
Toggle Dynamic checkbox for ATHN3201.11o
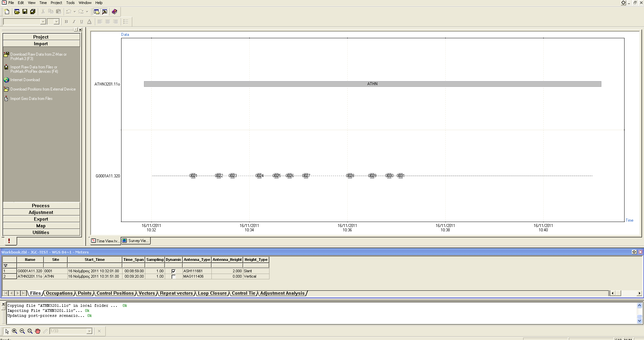[x=174, y=277]
